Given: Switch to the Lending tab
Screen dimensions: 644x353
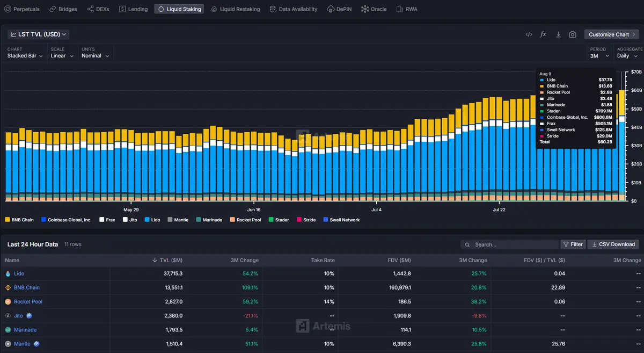Looking at the screenshot, I should 134,9.
